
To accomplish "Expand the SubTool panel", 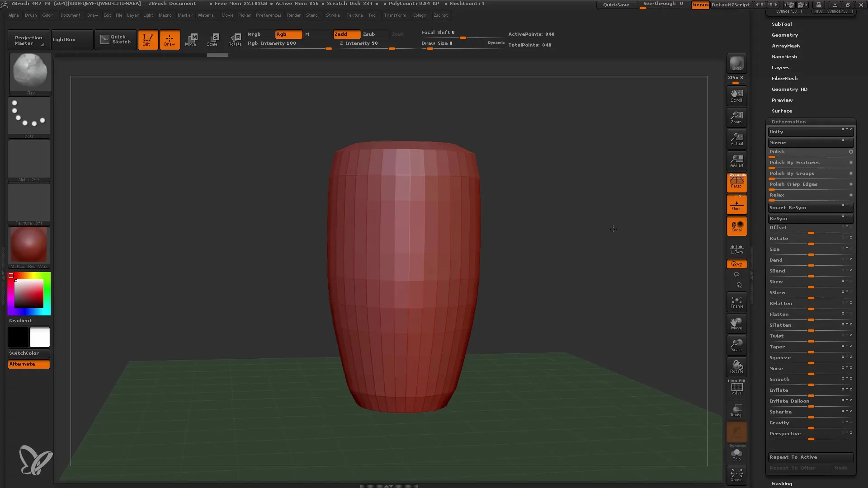I will click(x=782, y=24).
